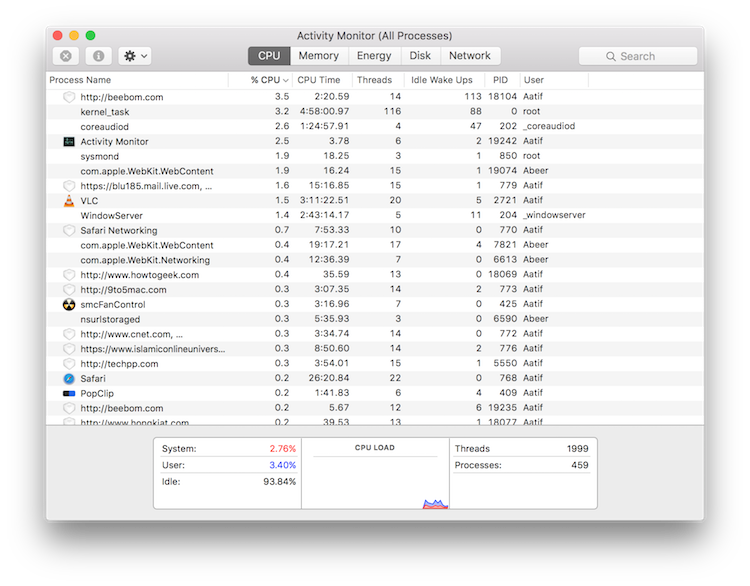Click CPU time 4:58:00.97 cell

(x=324, y=111)
